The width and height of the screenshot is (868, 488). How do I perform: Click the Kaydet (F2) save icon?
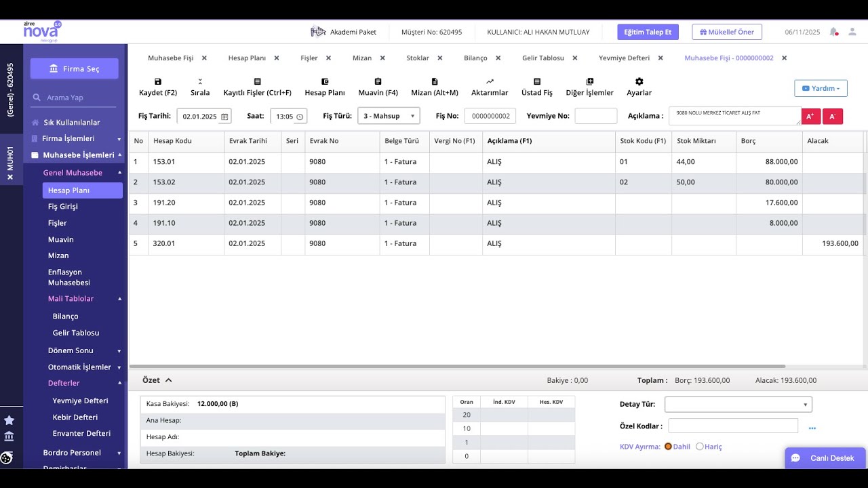coord(158,81)
